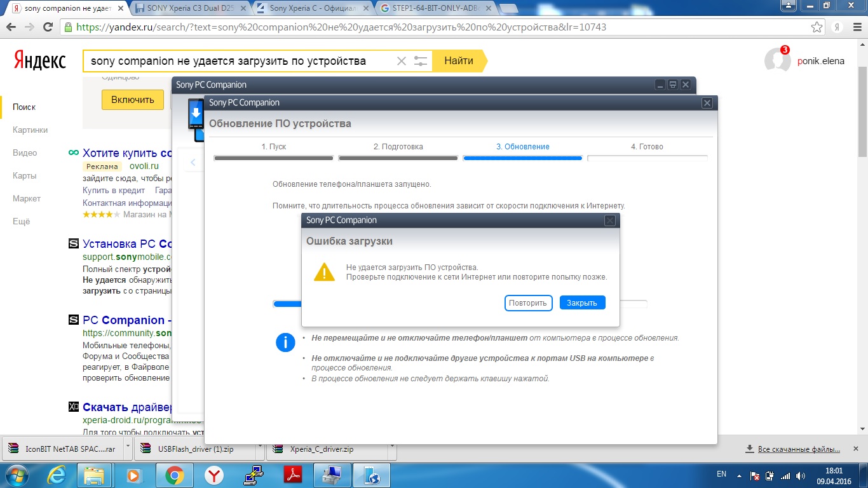Screen dimensions: 868x488
Task: Select Видео in Yandex sidebar
Action: click(x=25, y=153)
